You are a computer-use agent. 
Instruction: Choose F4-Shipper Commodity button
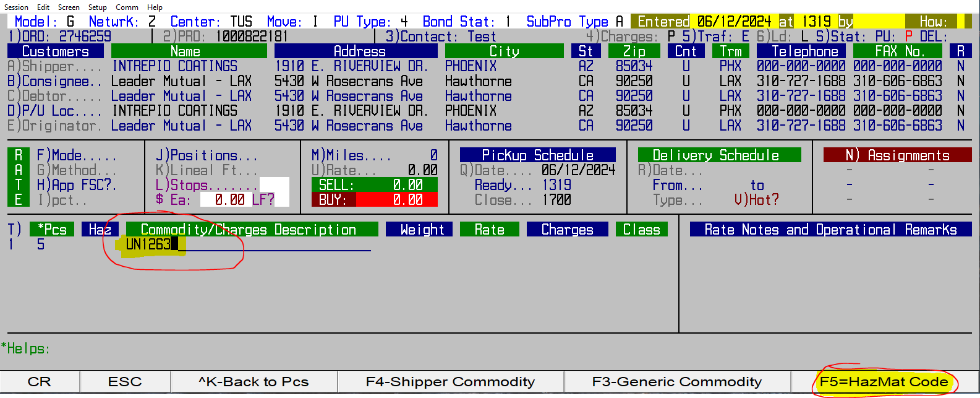pos(450,382)
